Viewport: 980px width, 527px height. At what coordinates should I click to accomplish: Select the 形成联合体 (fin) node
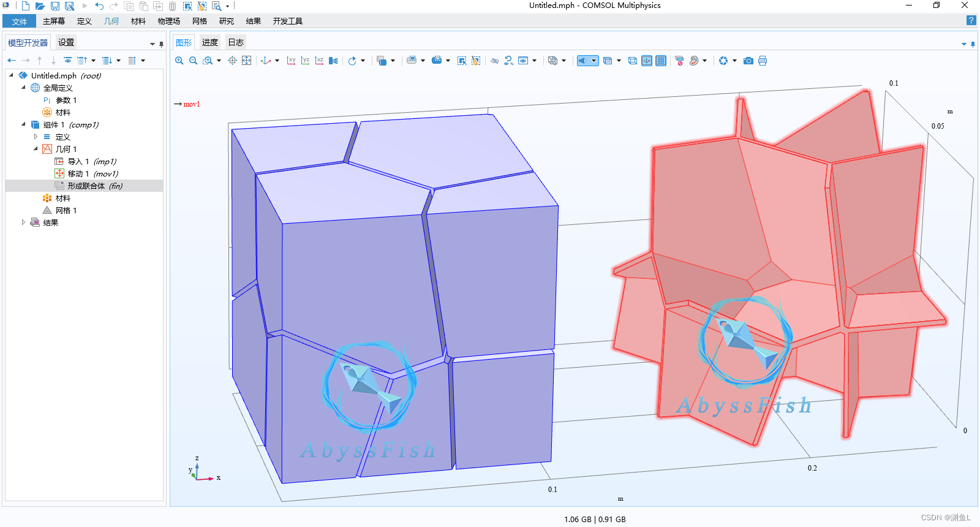click(85, 186)
